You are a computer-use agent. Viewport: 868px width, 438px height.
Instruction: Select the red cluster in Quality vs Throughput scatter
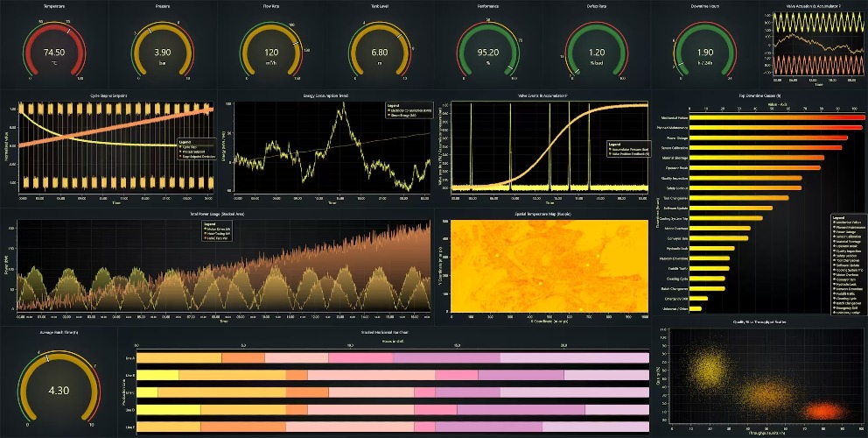tap(824, 411)
